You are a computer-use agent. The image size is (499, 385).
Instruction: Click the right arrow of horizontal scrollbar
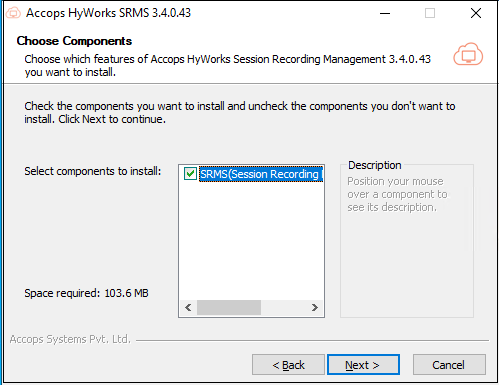(x=315, y=307)
